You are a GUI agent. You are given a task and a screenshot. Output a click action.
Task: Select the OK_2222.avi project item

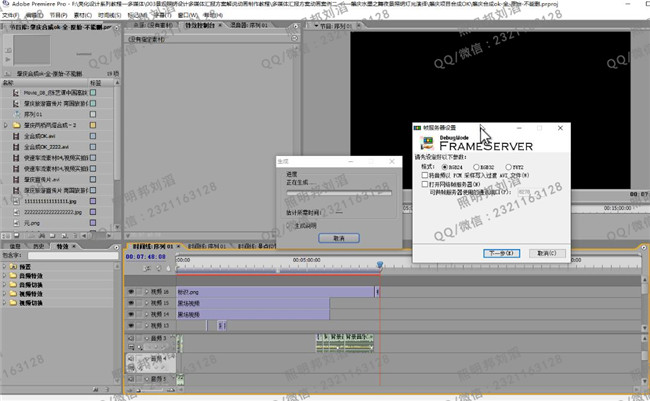[46, 147]
